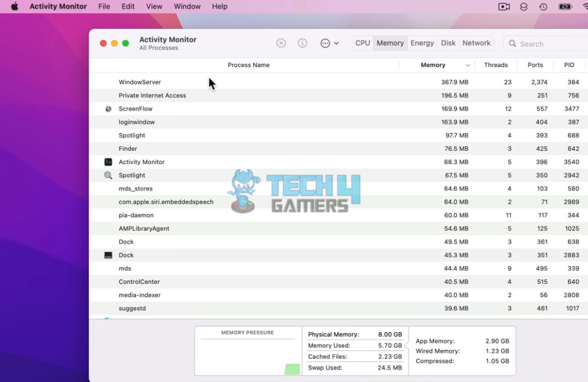Stop the selected process using the X icon
Viewport: 588px width, 382px height.
[x=281, y=42]
